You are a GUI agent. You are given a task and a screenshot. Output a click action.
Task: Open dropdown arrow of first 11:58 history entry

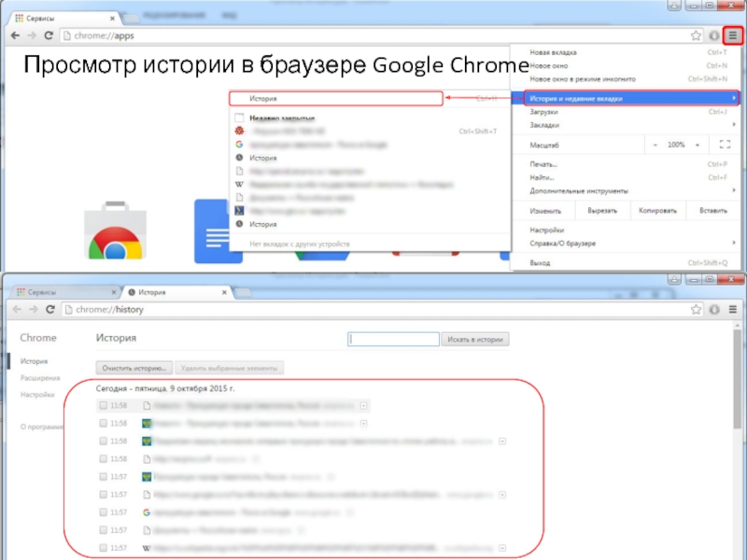(x=363, y=405)
